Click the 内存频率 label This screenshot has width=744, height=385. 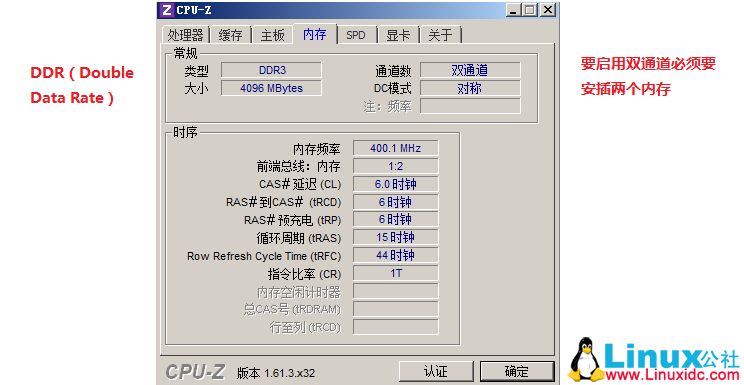pyautogui.click(x=317, y=149)
